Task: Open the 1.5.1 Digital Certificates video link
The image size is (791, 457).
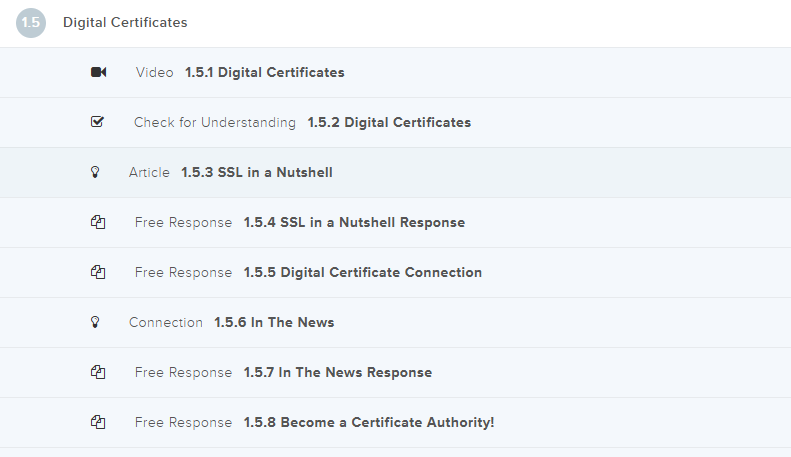Action: [x=264, y=72]
